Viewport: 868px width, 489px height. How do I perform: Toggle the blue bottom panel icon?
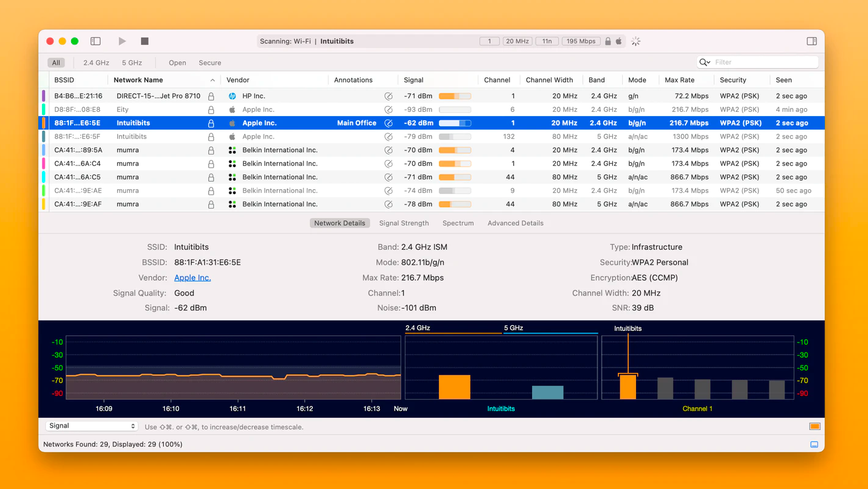[814, 445]
